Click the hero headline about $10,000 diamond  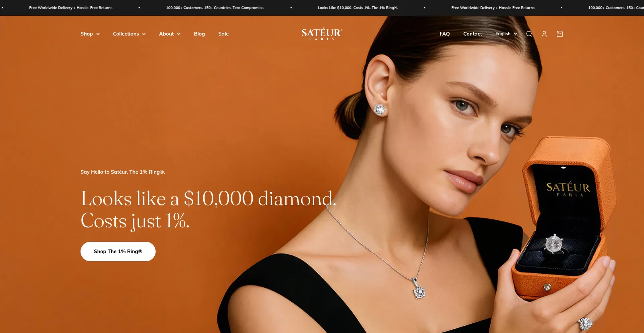(208, 210)
